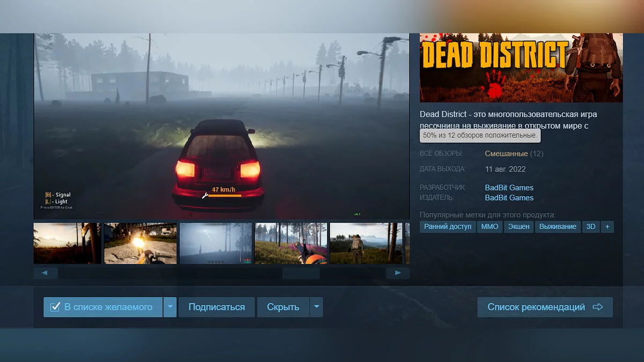Click the main screenshot of the car
This screenshot has width=644, height=362.
click(222, 126)
